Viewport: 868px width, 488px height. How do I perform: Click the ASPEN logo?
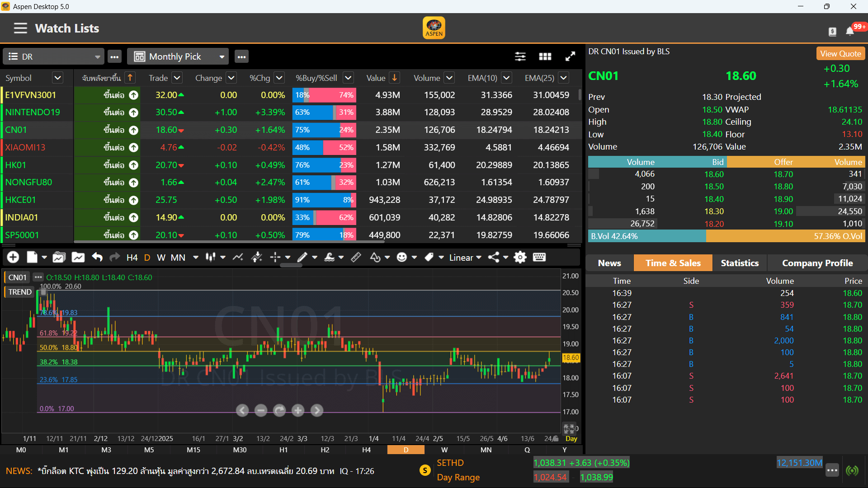pos(434,28)
